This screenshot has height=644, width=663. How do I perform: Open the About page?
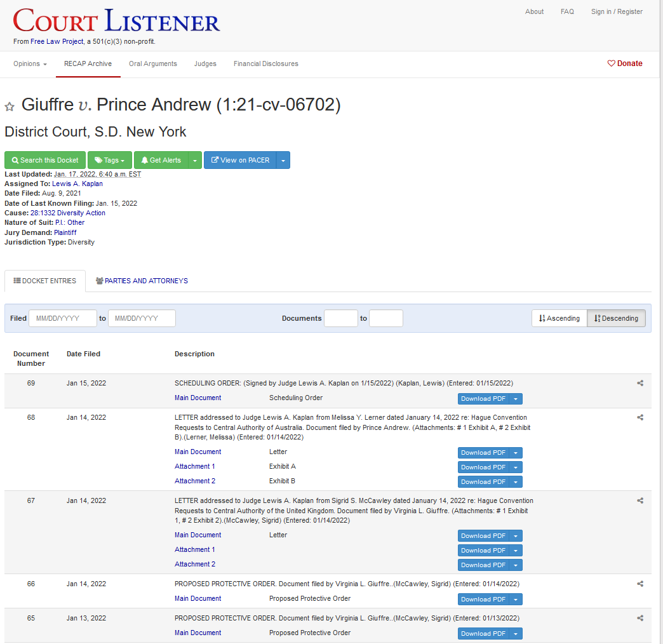click(535, 12)
